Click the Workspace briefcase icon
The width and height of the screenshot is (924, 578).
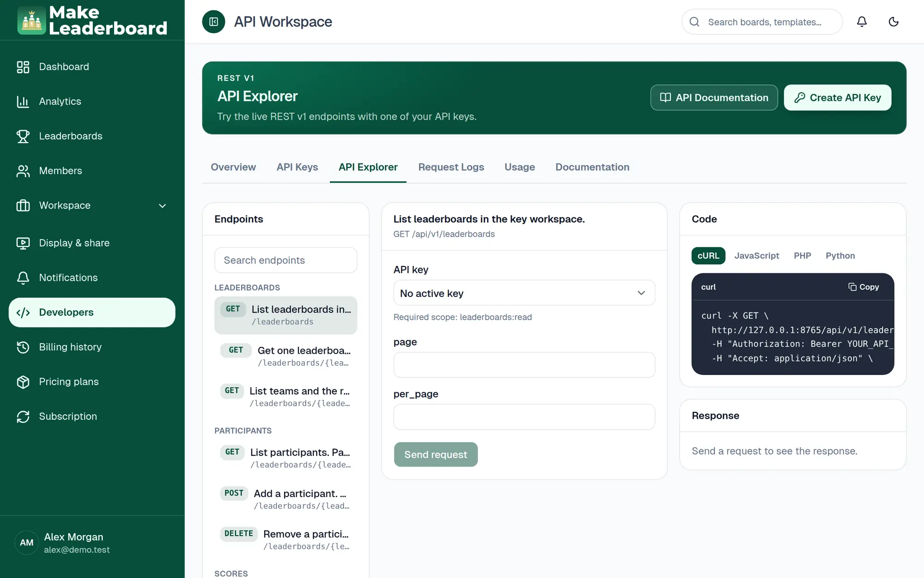point(23,206)
